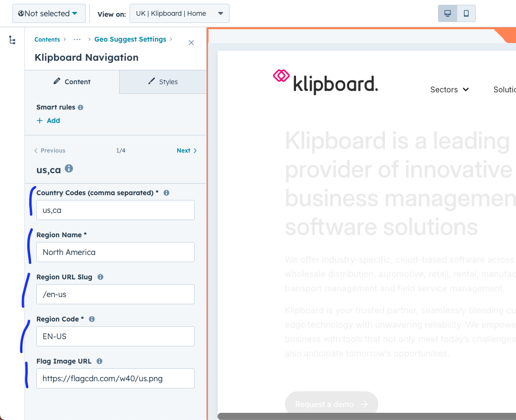Expand Sectors menu in preview
Screen dimensions: 516x420
point(450,89)
